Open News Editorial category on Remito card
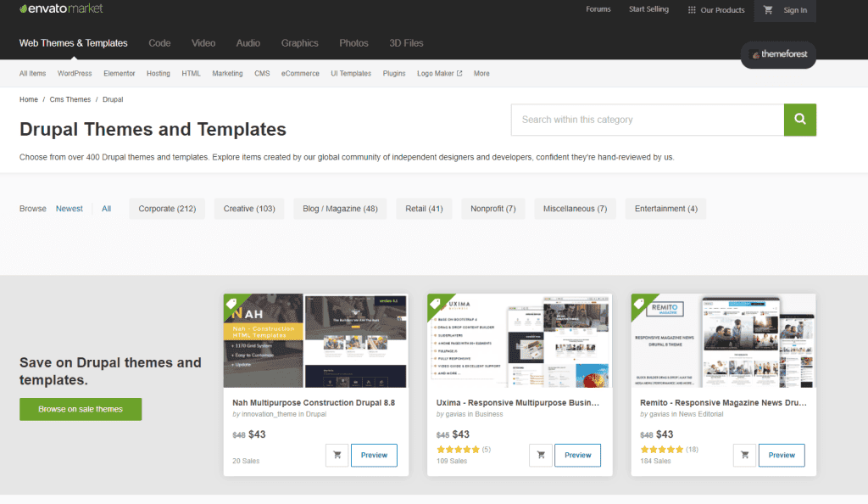 coord(701,414)
